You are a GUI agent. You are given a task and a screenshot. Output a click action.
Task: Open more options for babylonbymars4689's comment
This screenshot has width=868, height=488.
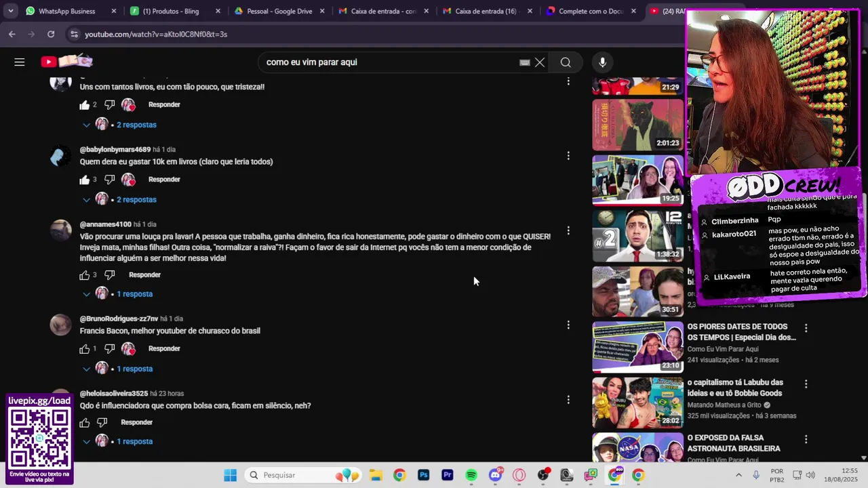point(568,156)
